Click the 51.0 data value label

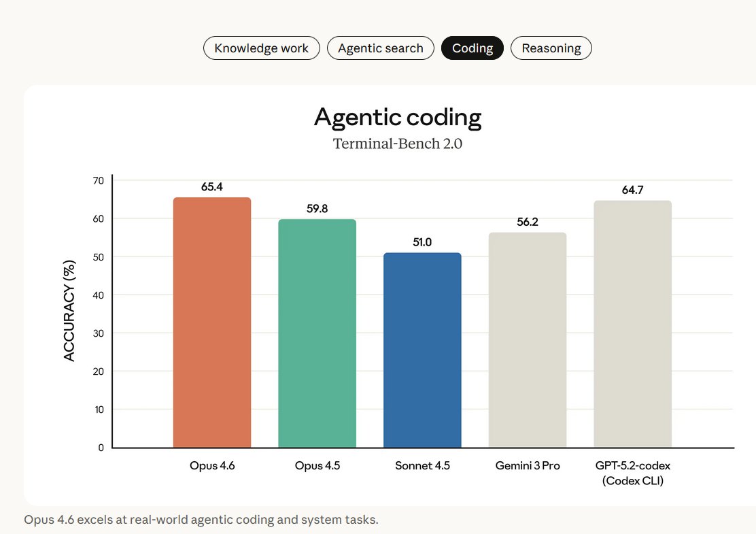tap(422, 242)
